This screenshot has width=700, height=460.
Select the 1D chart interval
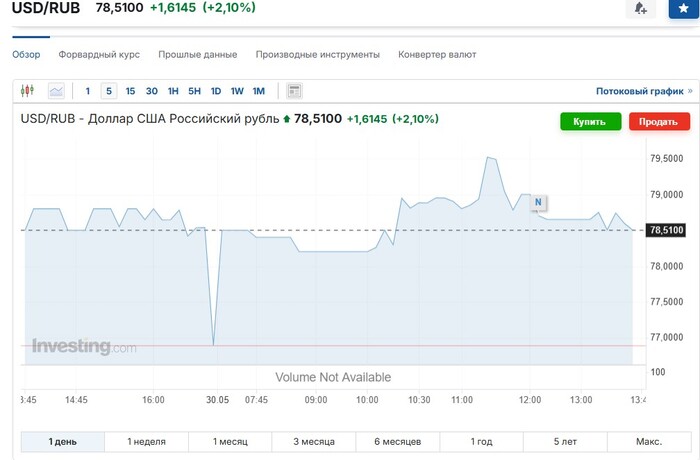click(216, 91)
